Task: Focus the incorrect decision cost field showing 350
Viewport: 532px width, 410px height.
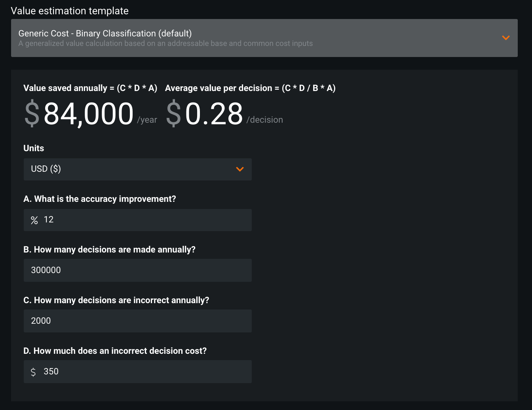Action: 142,372
